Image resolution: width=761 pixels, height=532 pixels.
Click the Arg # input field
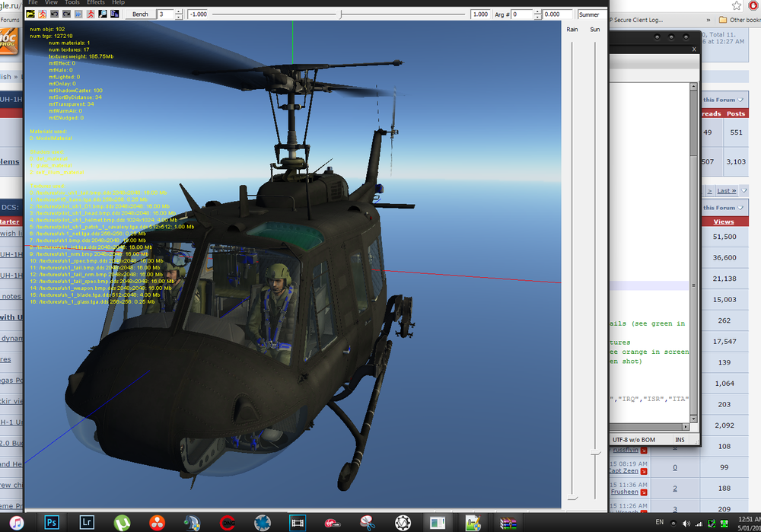coord(522,14)
